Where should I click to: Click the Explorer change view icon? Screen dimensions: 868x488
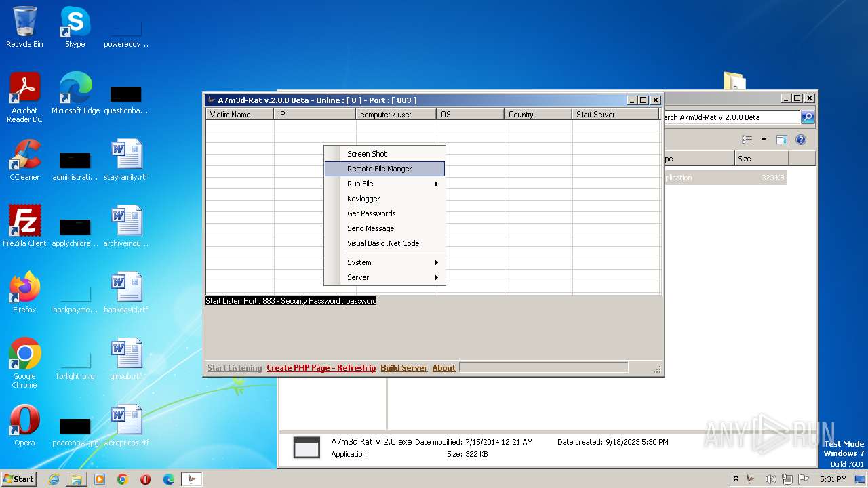747,140
